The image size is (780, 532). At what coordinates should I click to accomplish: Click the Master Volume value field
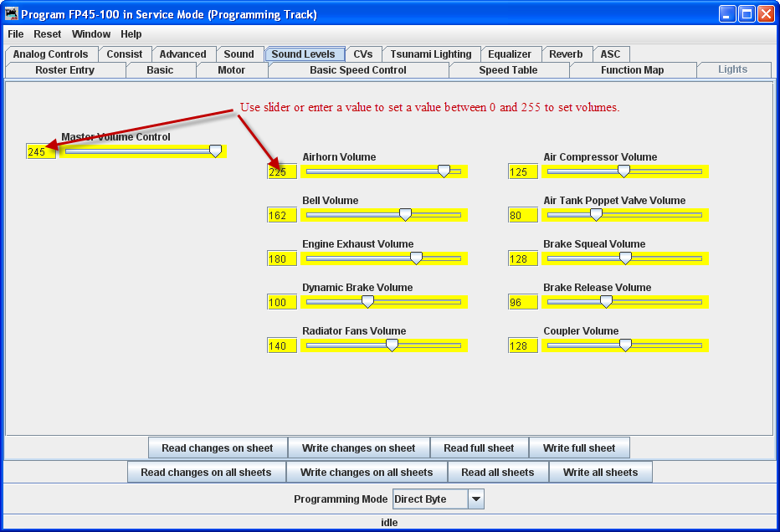pyautogui.click(x=41, y=152)
